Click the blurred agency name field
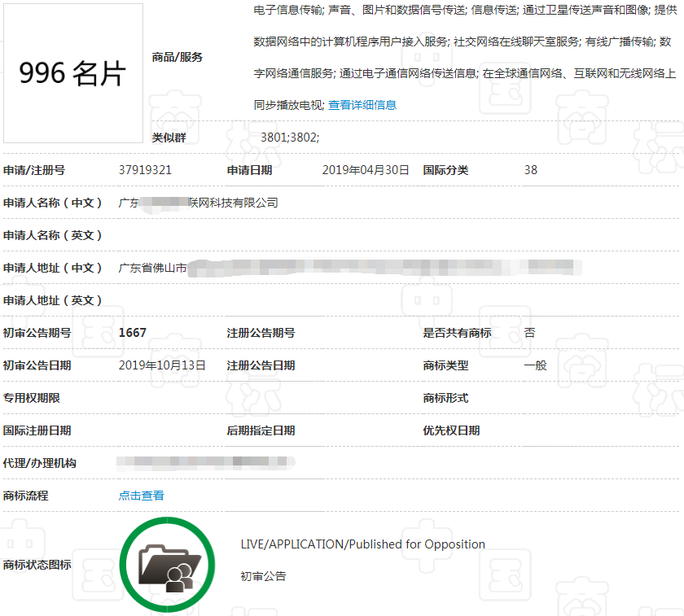The width and height of the screenshot is (684, 616). [x=204, y=462]
